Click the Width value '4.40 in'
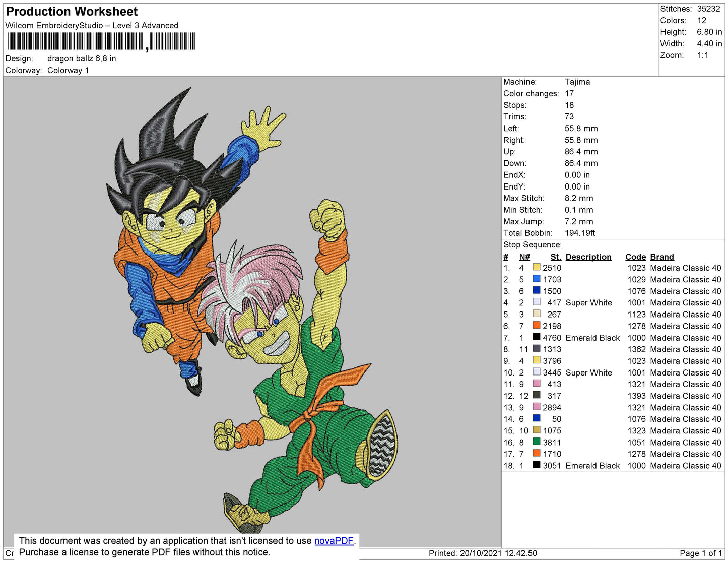Image resolution: width=728 pixels, height=563 pixels. click(709, 43)
